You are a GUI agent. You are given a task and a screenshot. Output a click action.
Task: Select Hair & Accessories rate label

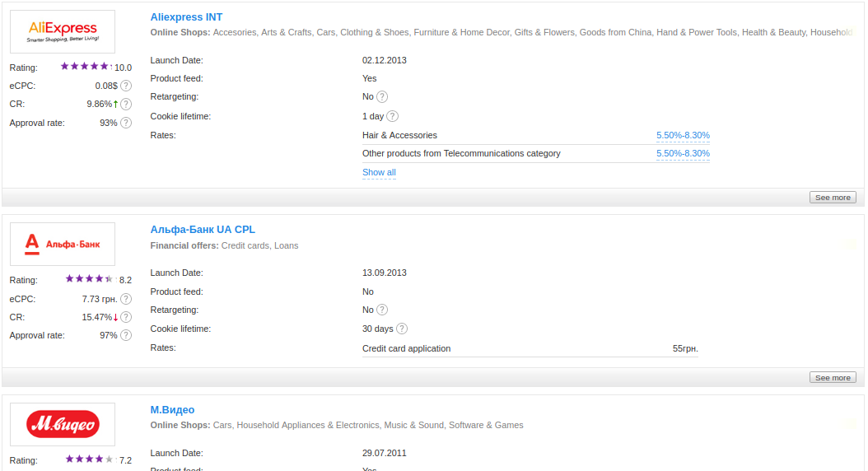point(399,136)
